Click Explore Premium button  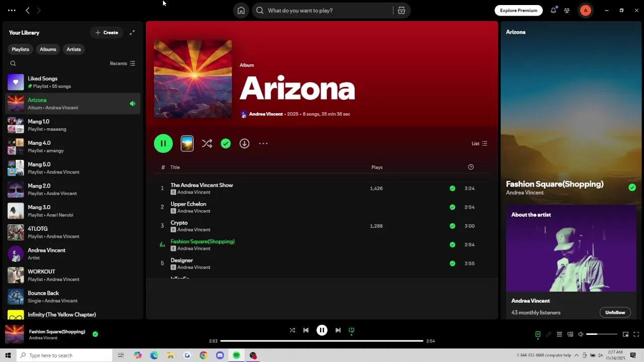pyautogui.click(x=519, y=11)
